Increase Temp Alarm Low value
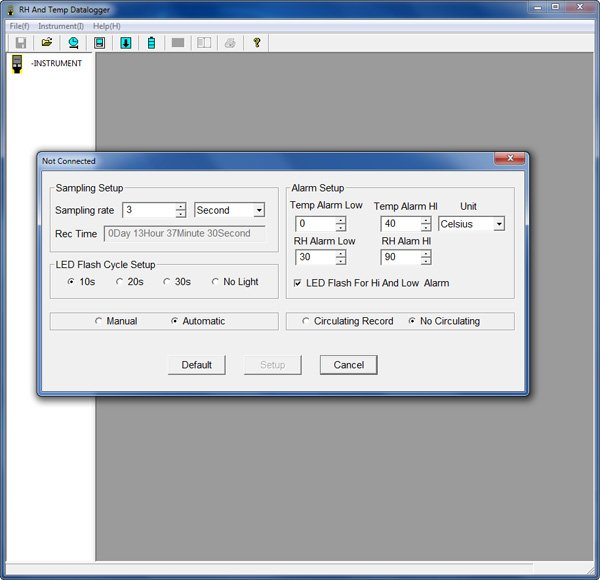Viewport: 600px width, 580px height. click(340, 220)
